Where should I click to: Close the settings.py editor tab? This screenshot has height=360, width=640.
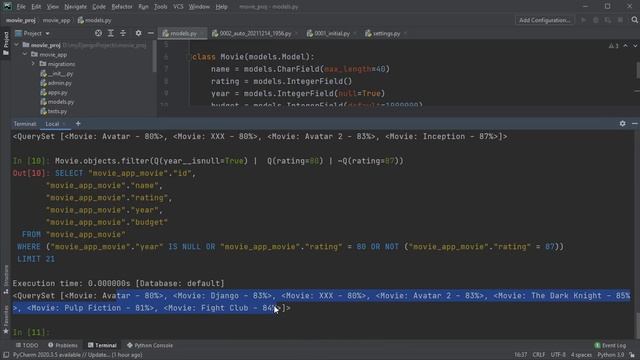(405, 33)
